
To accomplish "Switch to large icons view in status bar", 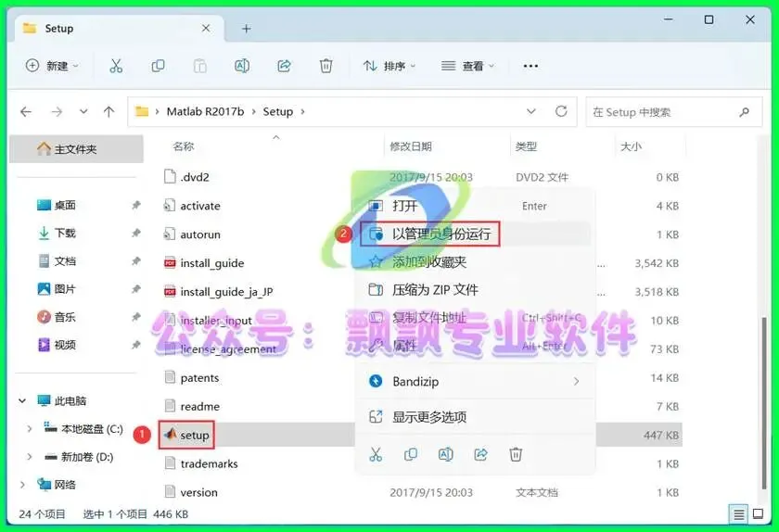I will pyautogui.click(x=759, y=514).
